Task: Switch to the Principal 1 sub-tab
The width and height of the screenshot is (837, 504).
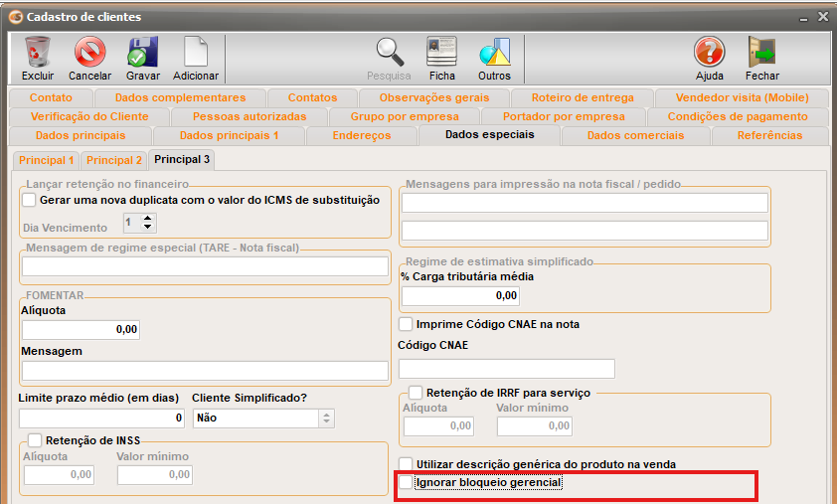Action: point(46,160)
